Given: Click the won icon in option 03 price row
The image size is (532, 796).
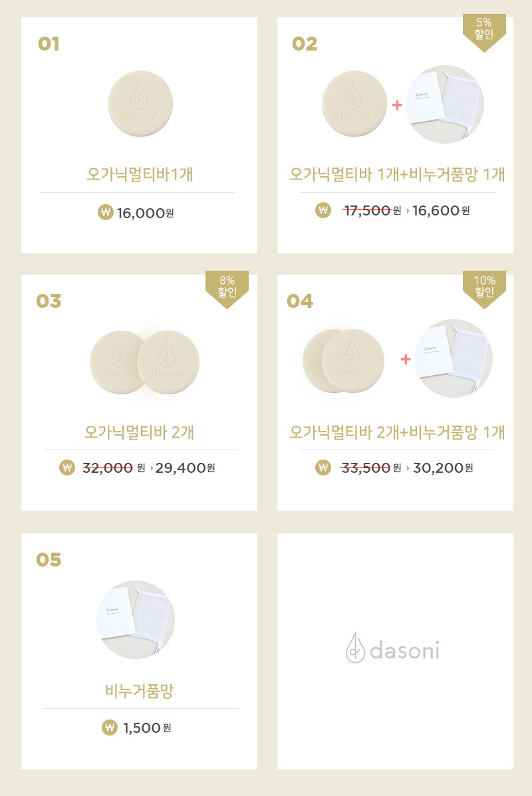Looking at the screenshot, I should [67, 467].
